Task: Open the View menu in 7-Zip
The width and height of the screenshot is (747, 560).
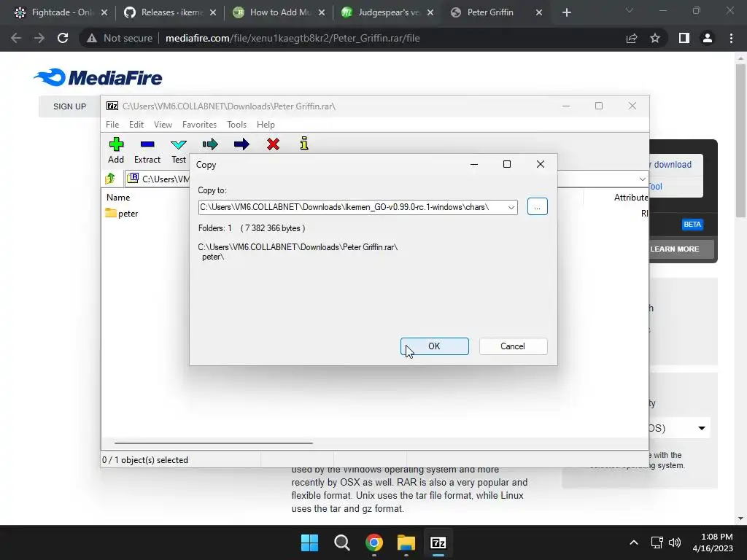Action: pyautogui.click(x=163, y=124)
